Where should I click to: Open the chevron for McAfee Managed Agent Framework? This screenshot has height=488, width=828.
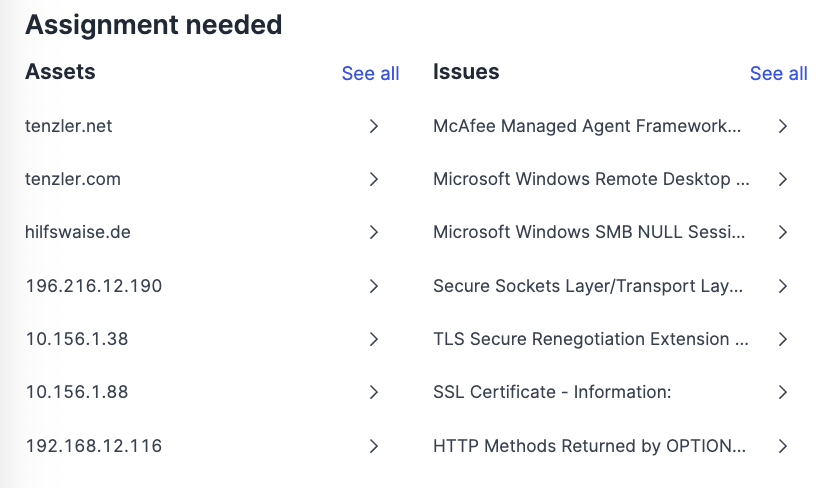tap(783, 126)
